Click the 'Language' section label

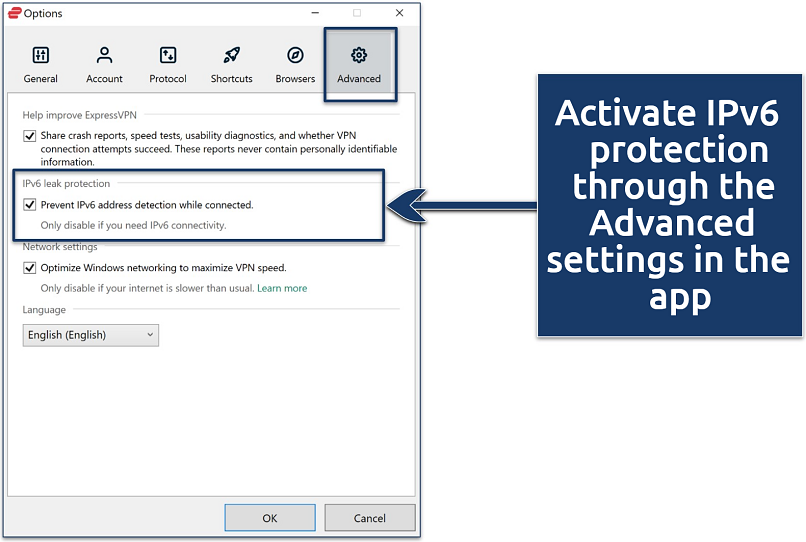pos(44,310)
